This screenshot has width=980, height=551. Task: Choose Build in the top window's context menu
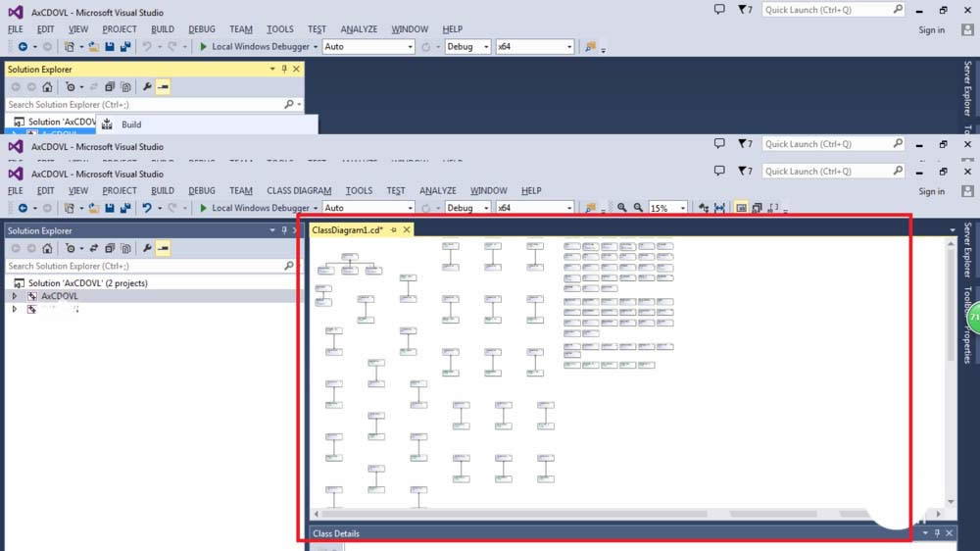point(131,125)
